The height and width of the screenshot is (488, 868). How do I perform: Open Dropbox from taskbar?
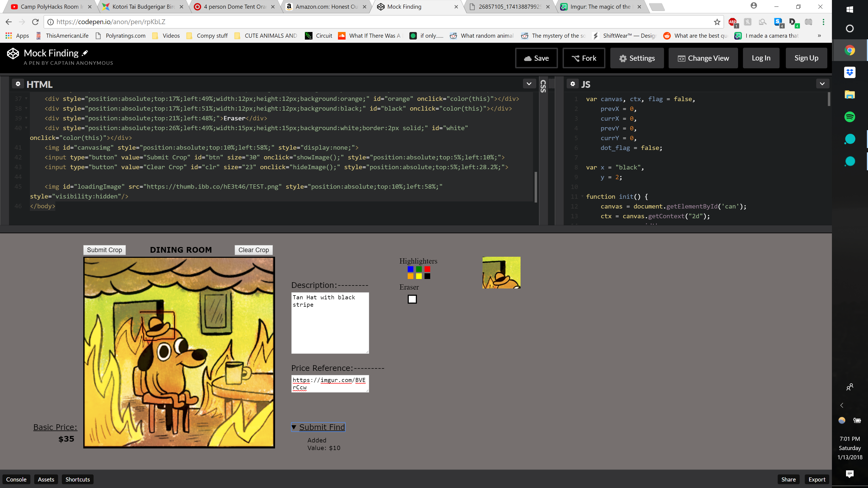tap(850, 72)
